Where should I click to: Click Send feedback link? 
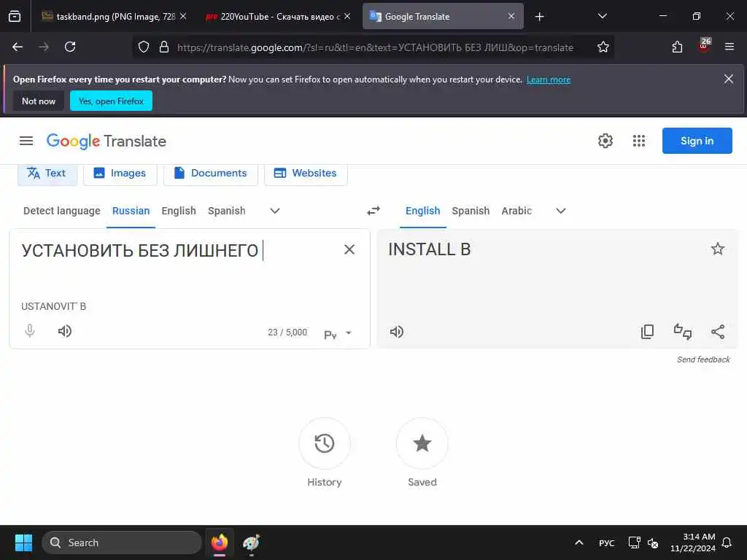pos(703,359)
